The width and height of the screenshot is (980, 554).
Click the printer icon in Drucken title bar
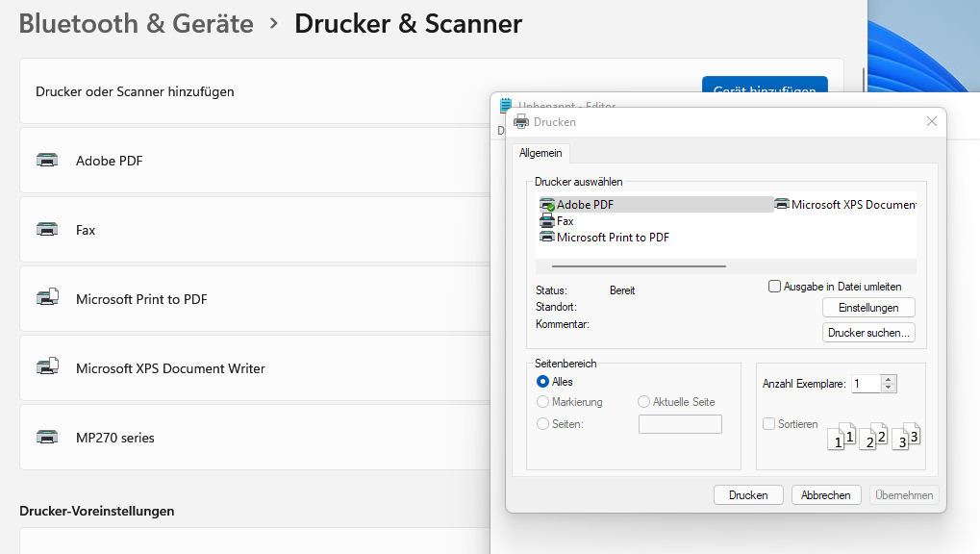pyautogui.click(x=520, y=121)
